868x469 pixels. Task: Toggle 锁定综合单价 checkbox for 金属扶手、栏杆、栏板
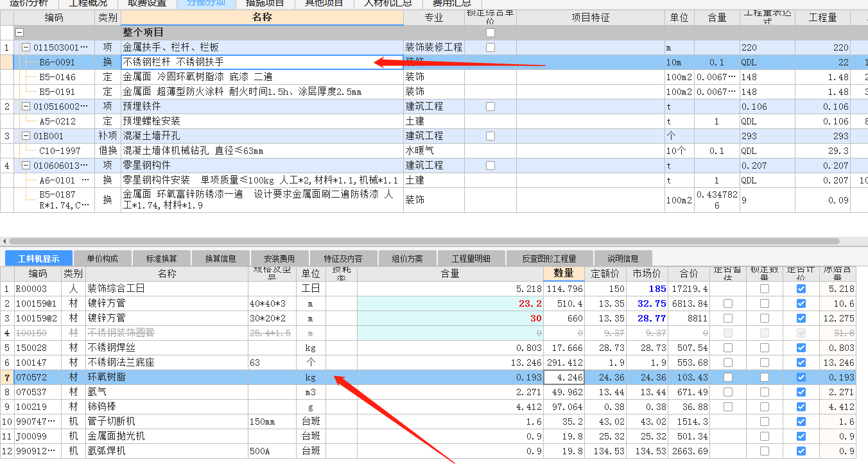pyautogui.click(x=490, y=47)
